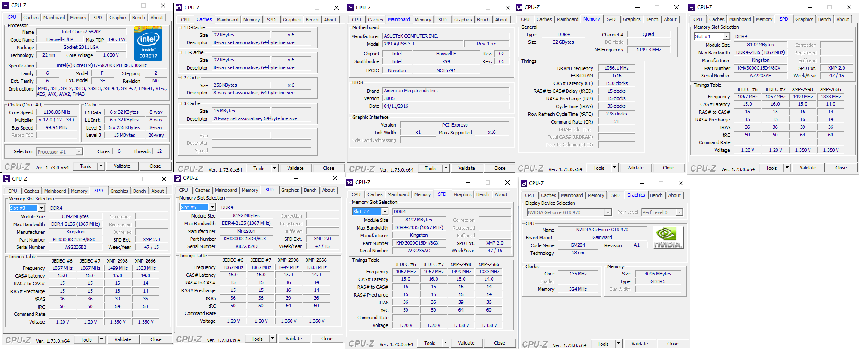Screen dimensions: 868x351
Task: Click Tools button in Slot #3 window
Action: [x=86, y=339]
